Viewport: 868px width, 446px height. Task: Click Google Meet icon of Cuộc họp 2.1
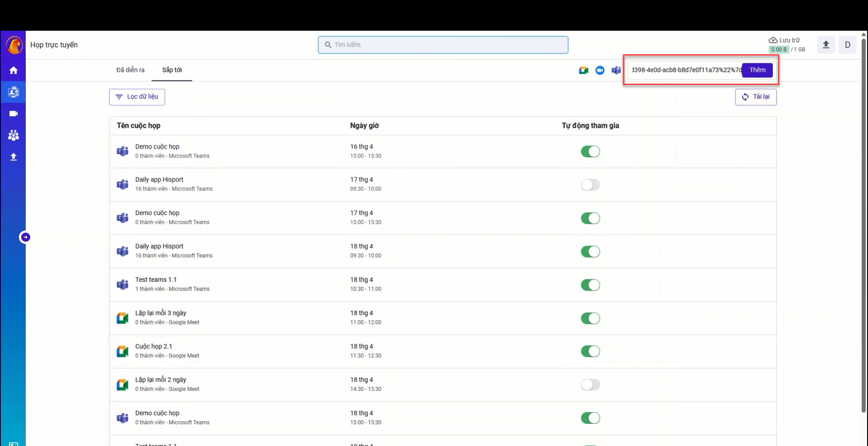click(x=123, y=351)
